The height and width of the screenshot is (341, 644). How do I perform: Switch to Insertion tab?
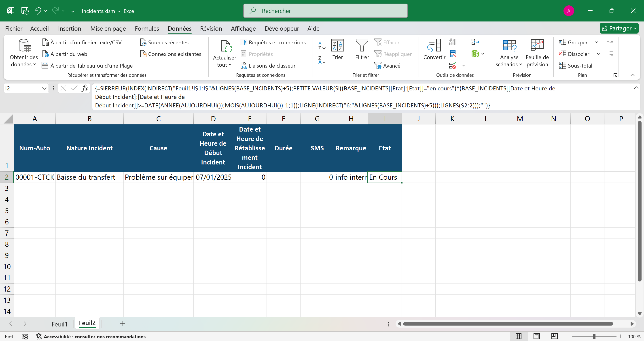(70, 28)
